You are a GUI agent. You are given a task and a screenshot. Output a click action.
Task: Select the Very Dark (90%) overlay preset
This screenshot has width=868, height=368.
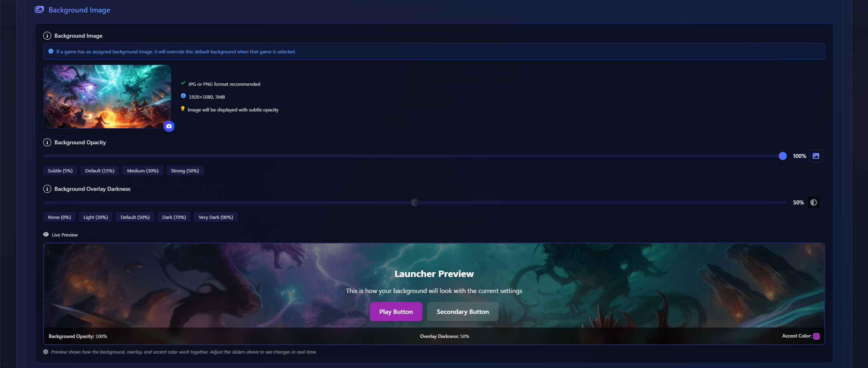(216, 217)
